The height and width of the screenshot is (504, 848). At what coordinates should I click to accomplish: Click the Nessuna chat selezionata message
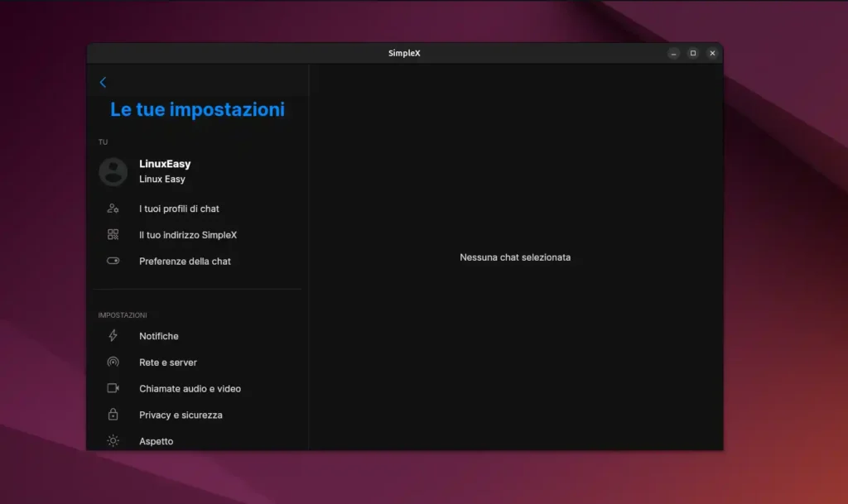[515, 257]
